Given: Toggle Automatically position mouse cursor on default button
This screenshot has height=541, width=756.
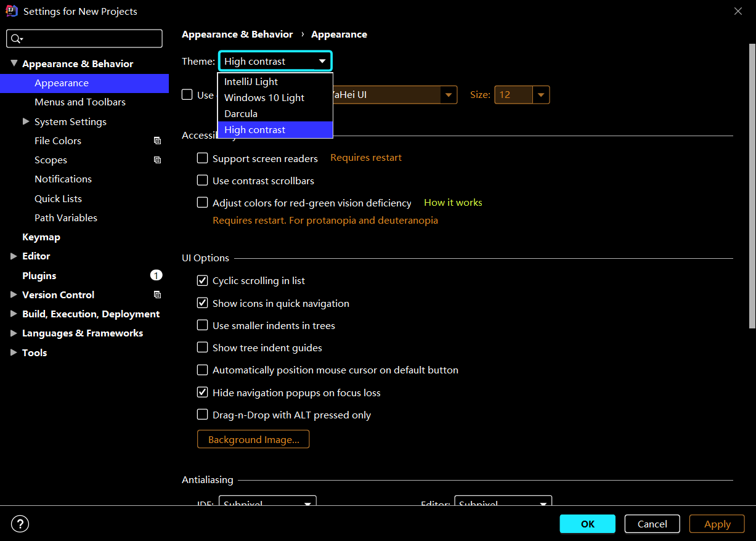Looking at the screenshot, I should coord(202,370).
